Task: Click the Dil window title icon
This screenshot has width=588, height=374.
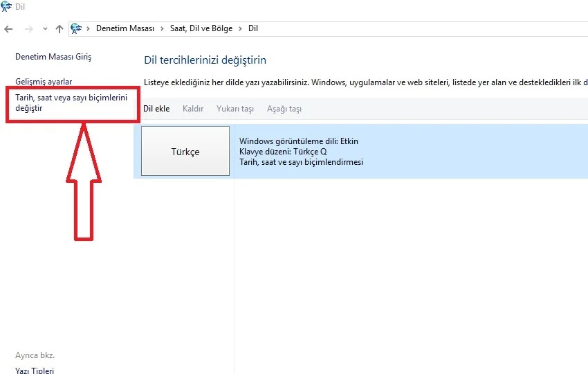Action: (x=7, y=7)
